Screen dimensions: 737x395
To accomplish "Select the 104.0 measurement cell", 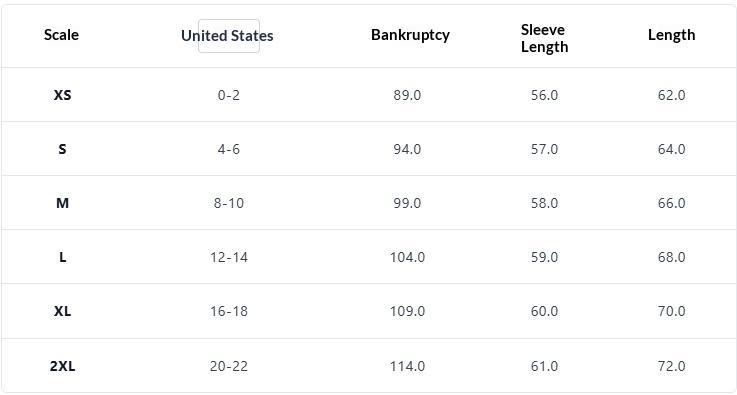I will pyautogui.click(x=407, y=257).
